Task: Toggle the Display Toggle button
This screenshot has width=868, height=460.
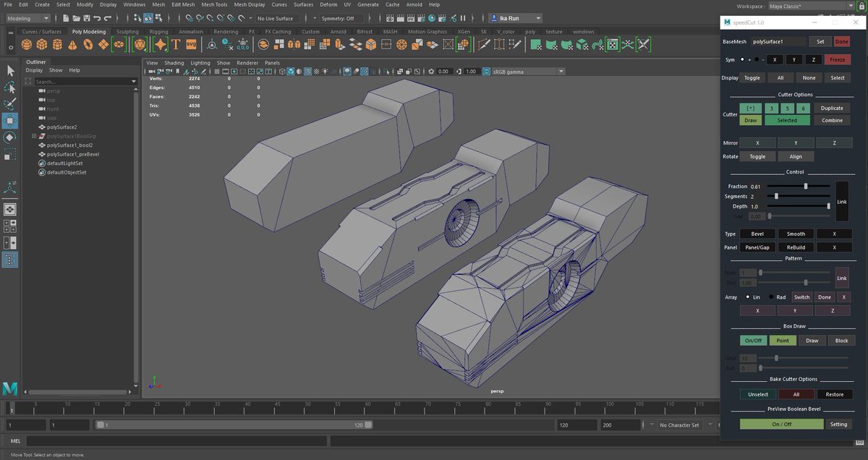Action: click(752, 77)
